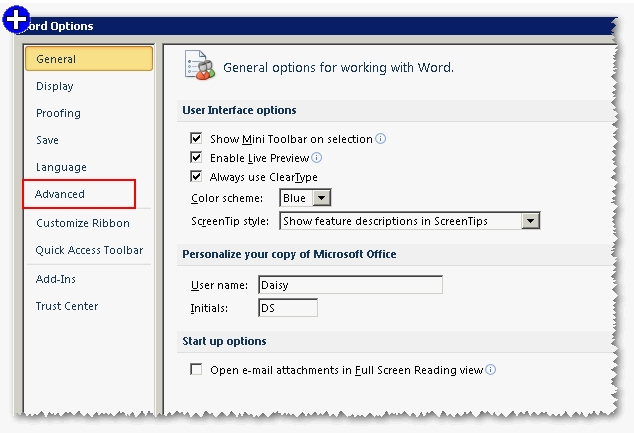The width and height of the screenshot is (634, 433).
Task: Expand the ScreenTip style dropdown
Action: pyautogui.click(x=530, y=221)
